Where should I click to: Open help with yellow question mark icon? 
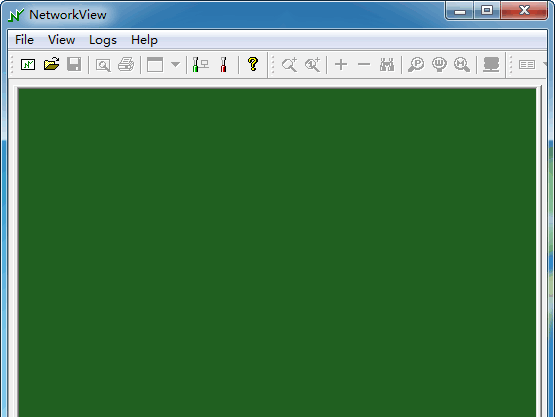253,65
